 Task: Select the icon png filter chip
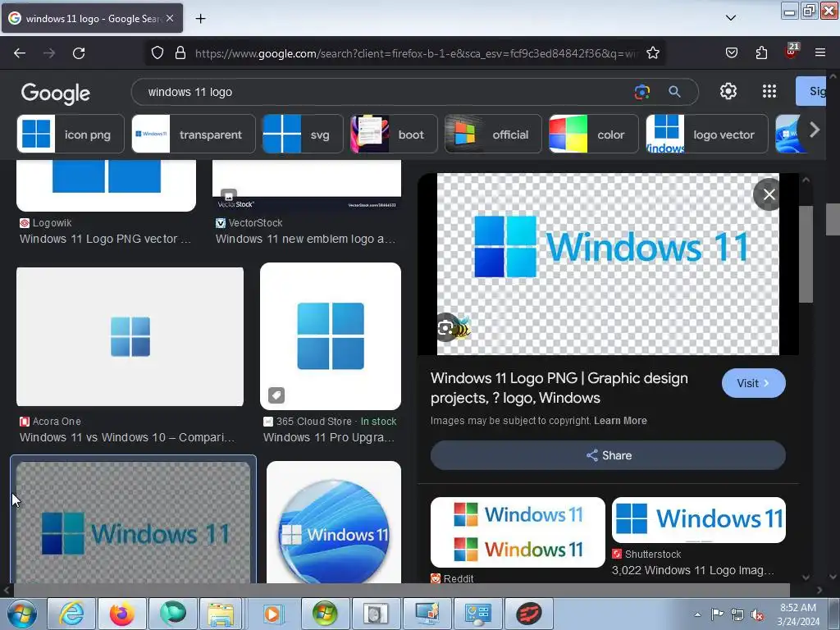tap(71, 134)
